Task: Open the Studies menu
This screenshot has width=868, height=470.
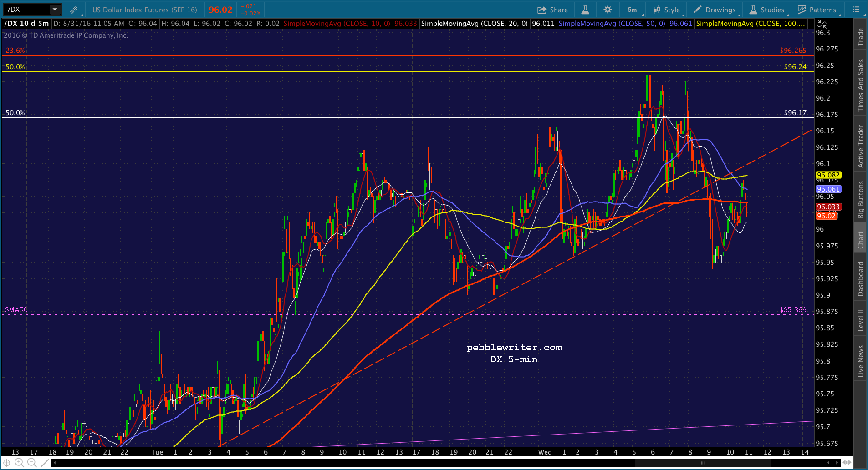Action: [x=767, y=10]
